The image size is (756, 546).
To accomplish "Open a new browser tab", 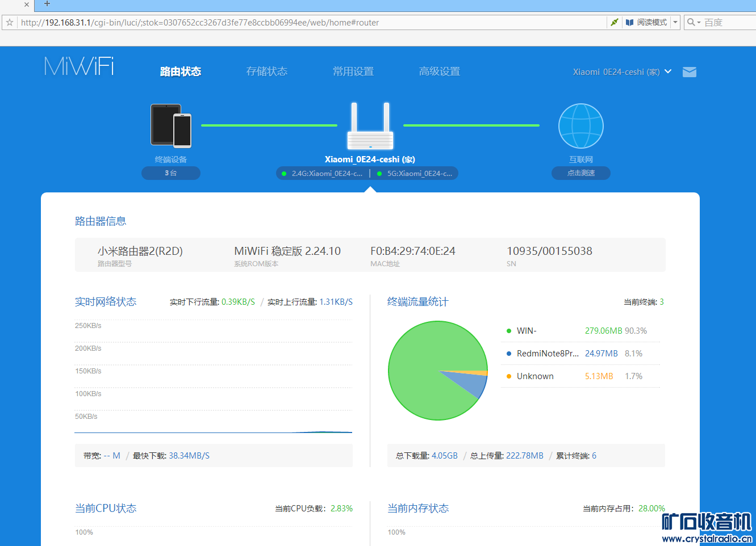I will coord(47,4).
